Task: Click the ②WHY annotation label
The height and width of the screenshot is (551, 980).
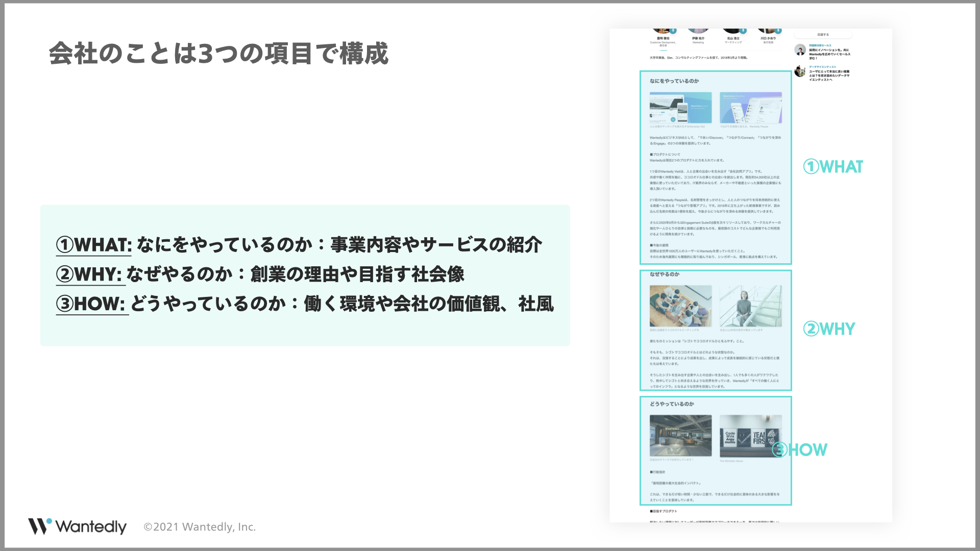Action: [x=829, y=329]
